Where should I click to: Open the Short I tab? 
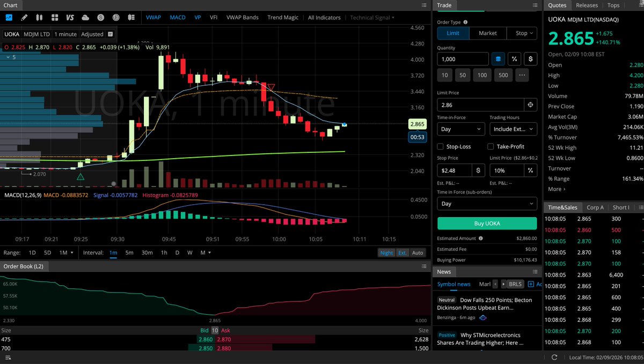tap(621, 207)
